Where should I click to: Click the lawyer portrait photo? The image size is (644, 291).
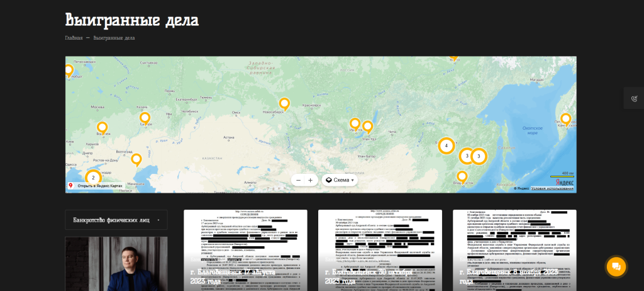click(116, 265)
